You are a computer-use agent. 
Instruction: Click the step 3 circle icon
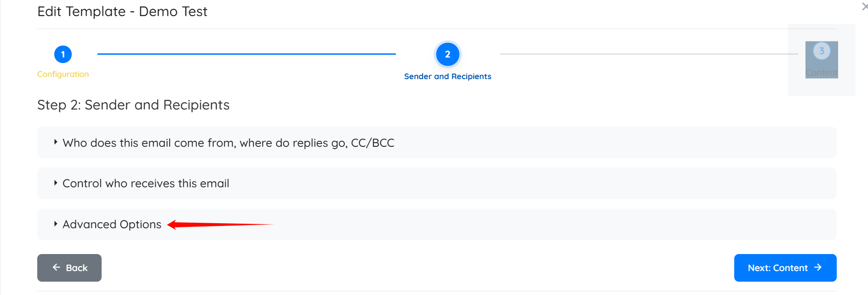[x=822, y=51]
